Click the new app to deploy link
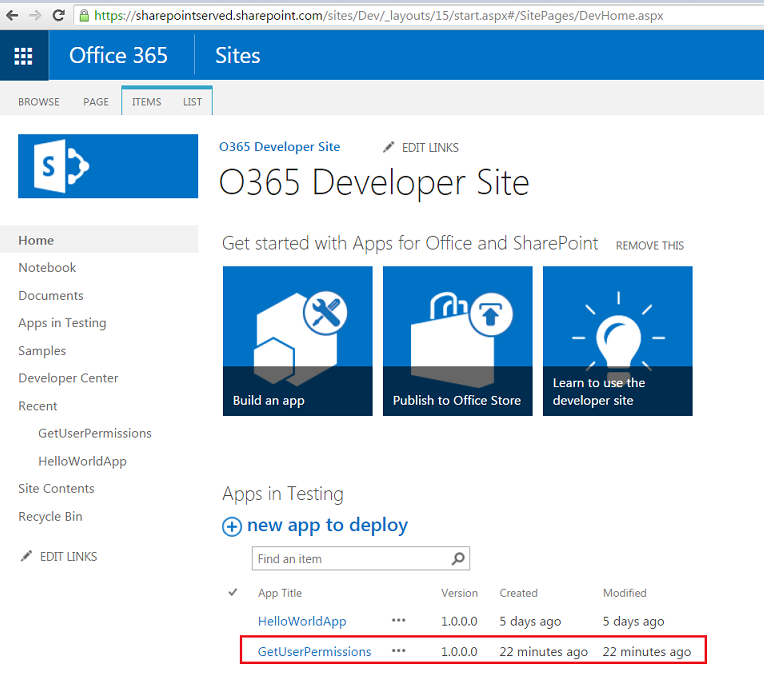Image resolution: width=764 pixels, height=680 pixels. (x=327, y=525)
